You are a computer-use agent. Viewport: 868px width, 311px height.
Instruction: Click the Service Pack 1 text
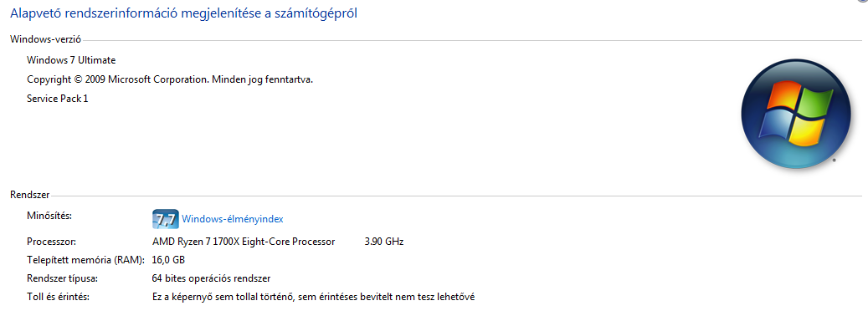pos(57,99)
